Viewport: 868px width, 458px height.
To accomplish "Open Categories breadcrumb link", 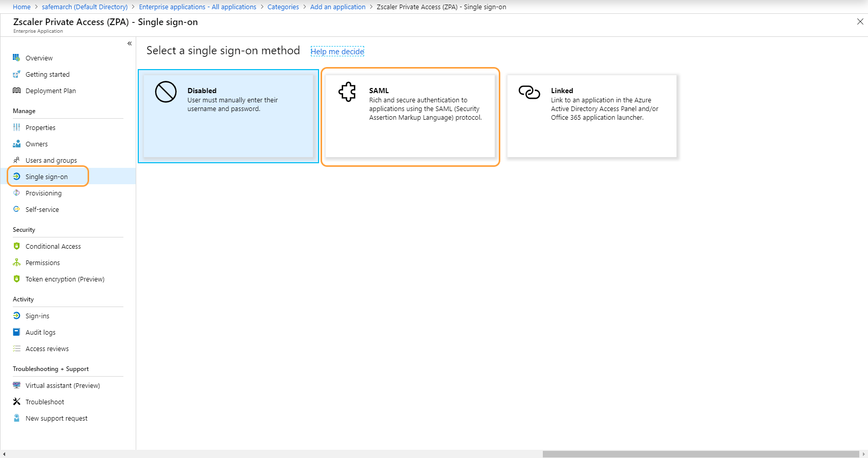I will click(283, 7).
